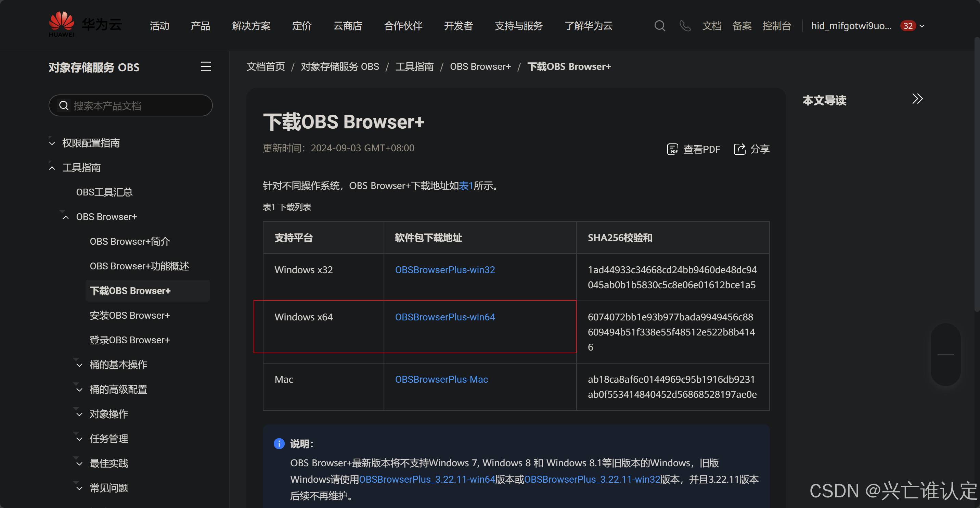The image size is (980, 508).
Task: Click the 备案 header link
Action: tap(742, 26)
